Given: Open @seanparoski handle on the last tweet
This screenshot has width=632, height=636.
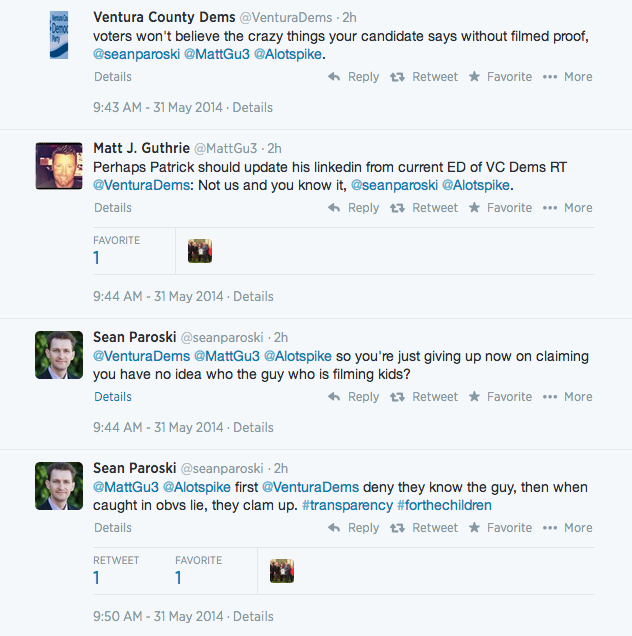Looking at the screenshot, I should pyautogui.click(x=222, y=469).
